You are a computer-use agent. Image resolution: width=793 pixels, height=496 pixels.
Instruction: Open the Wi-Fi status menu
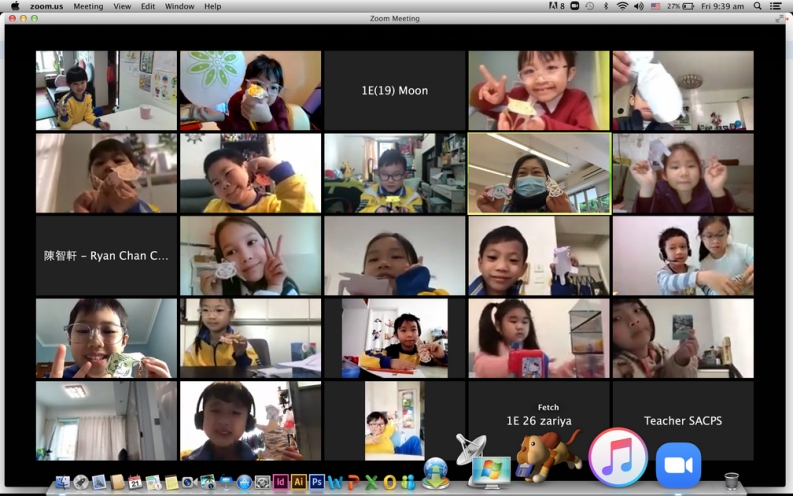pos(622,6)
